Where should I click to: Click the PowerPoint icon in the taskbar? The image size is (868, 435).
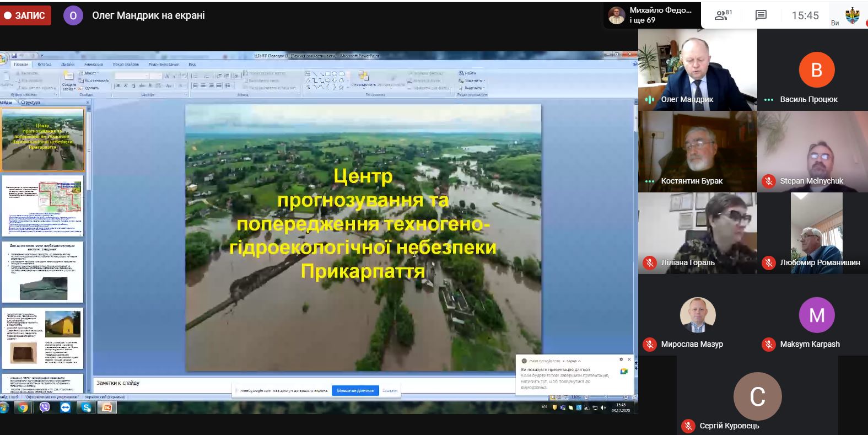[x=107, y=407]
